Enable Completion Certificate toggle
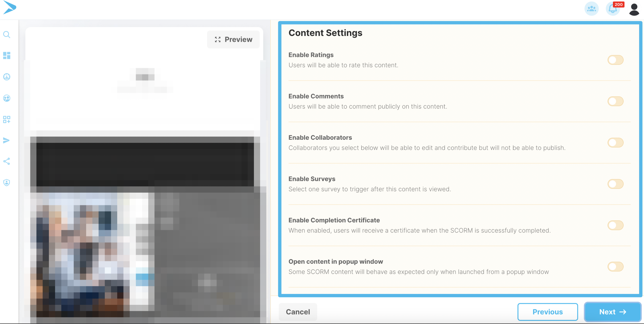 [615, 225]
